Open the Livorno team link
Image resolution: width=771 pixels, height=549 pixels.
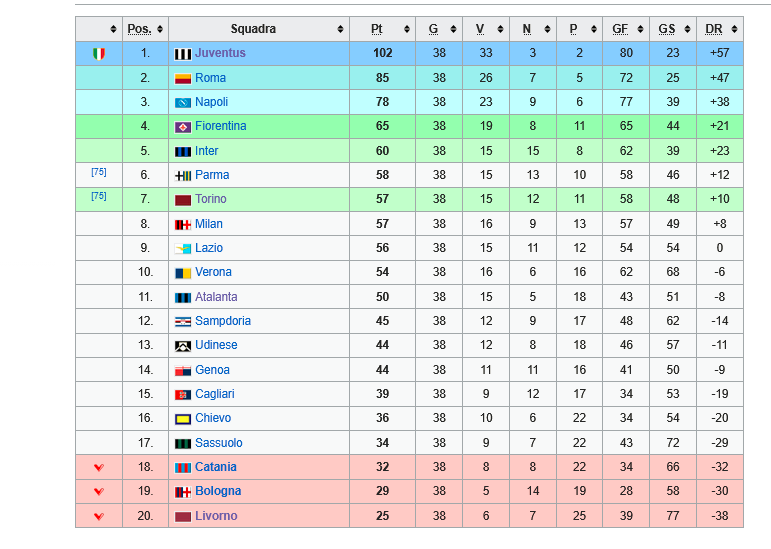point(216,516)
